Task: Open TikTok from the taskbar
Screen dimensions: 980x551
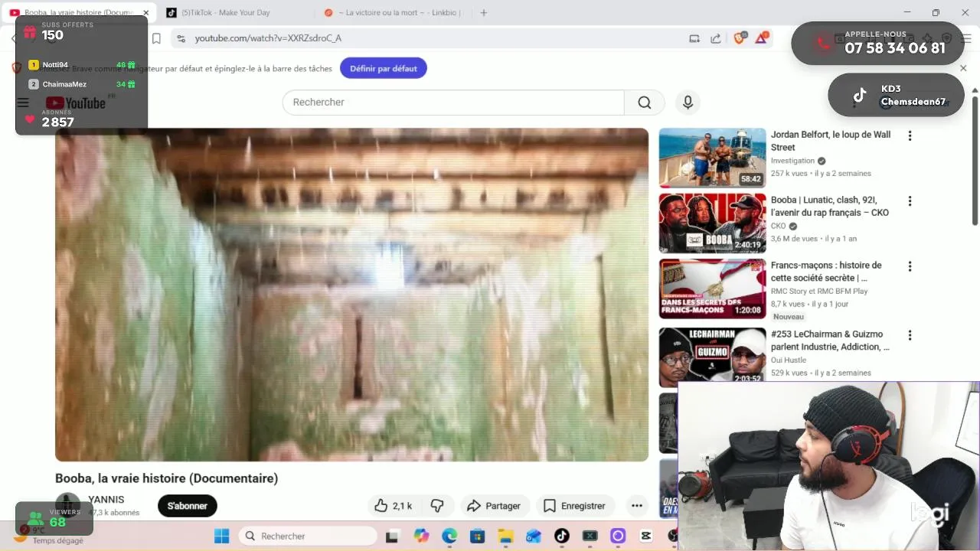Action: point(562,536)
